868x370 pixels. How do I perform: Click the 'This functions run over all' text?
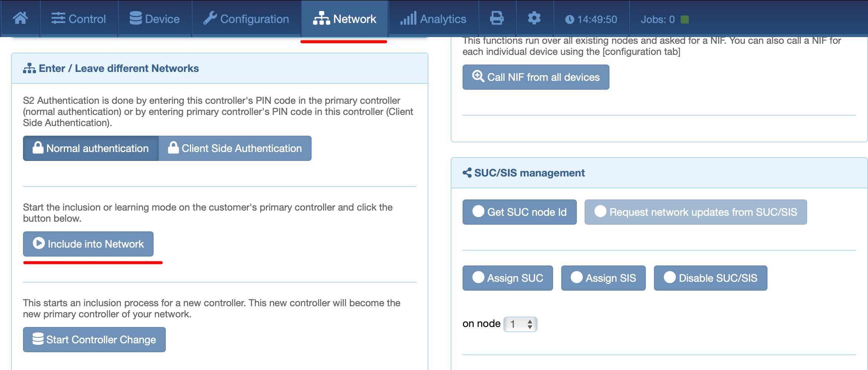pyautogui.click(x=652, y=46)
